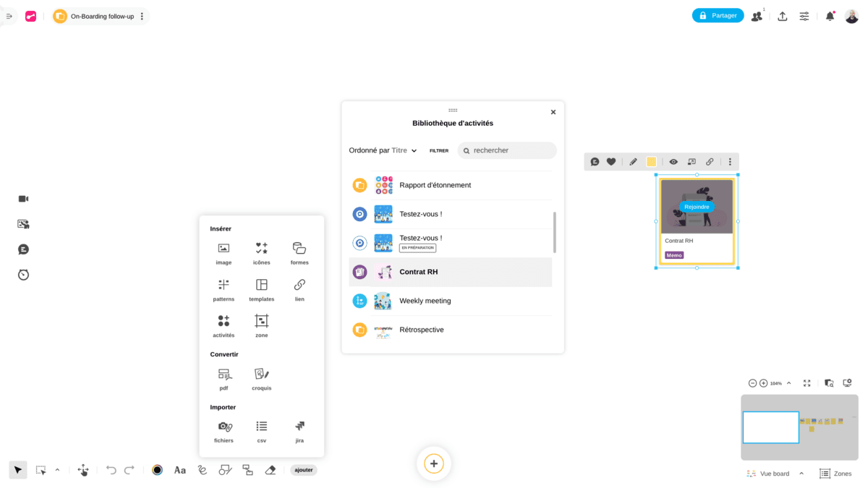Click the Partager button

pyautogui.click(x=718, y=15)
